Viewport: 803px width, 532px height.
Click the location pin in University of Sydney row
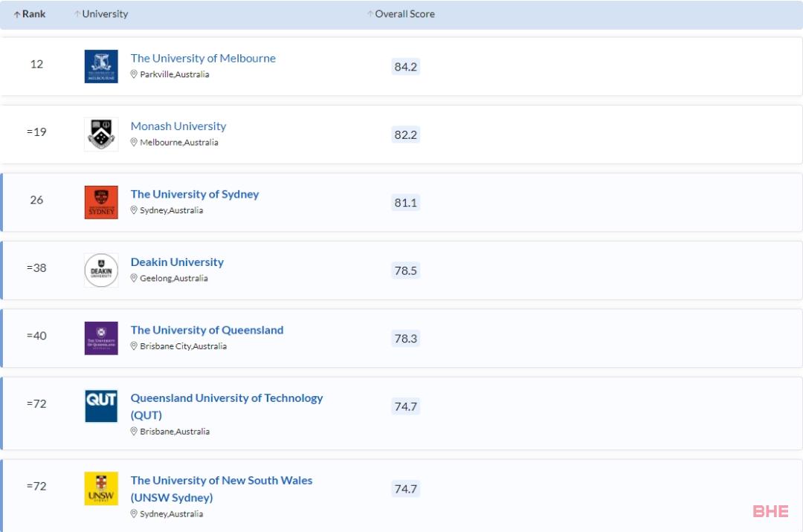[x=134, y=210]
